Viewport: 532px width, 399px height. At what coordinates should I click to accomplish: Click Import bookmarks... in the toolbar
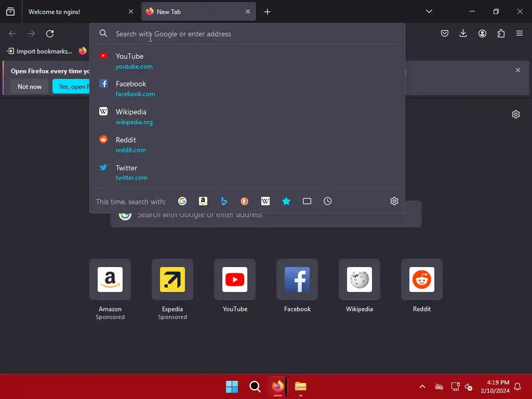pos(39,51)
